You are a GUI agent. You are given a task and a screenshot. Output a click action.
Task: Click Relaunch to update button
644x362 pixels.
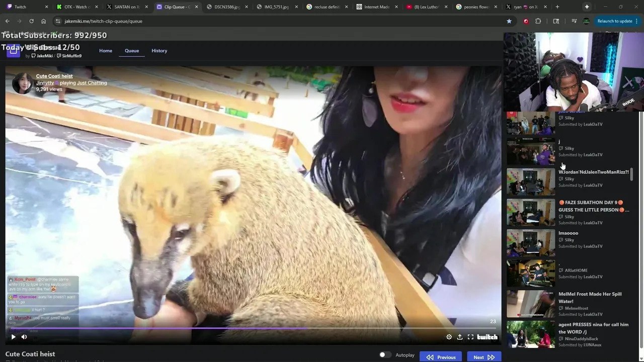(614, 21)
